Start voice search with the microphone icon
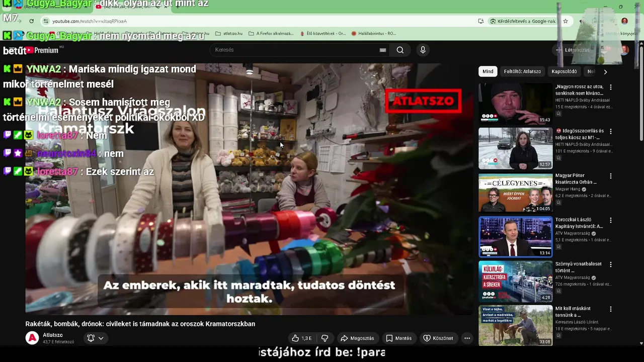The image size is (644, 362). pyautogui.click(x=423, y=50)
